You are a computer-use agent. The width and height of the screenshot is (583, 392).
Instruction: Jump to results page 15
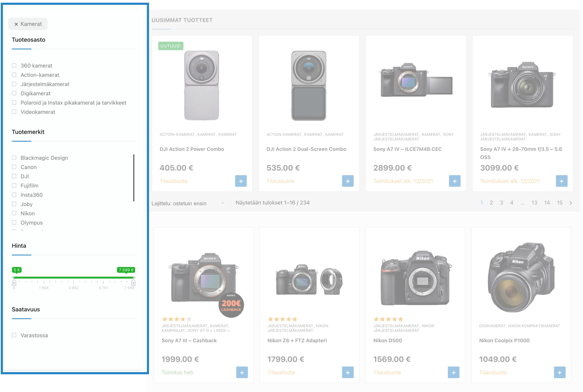[560, 203]
